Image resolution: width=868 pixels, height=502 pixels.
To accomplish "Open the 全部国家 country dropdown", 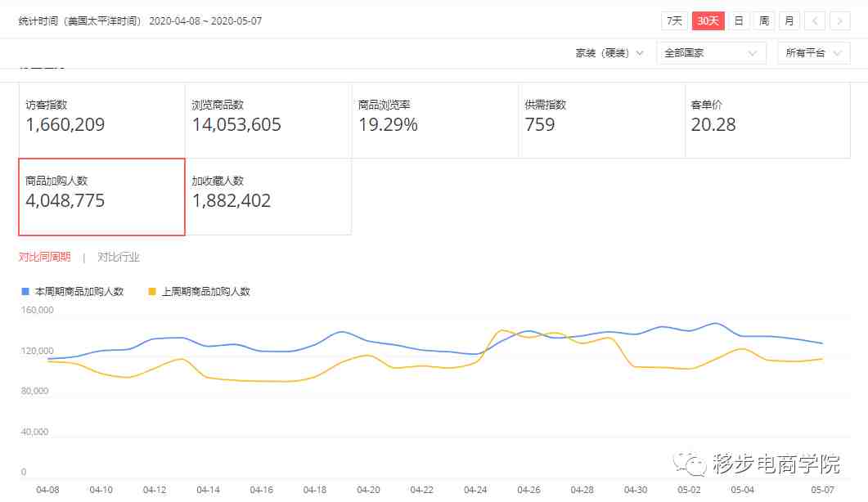I will 712,53.
